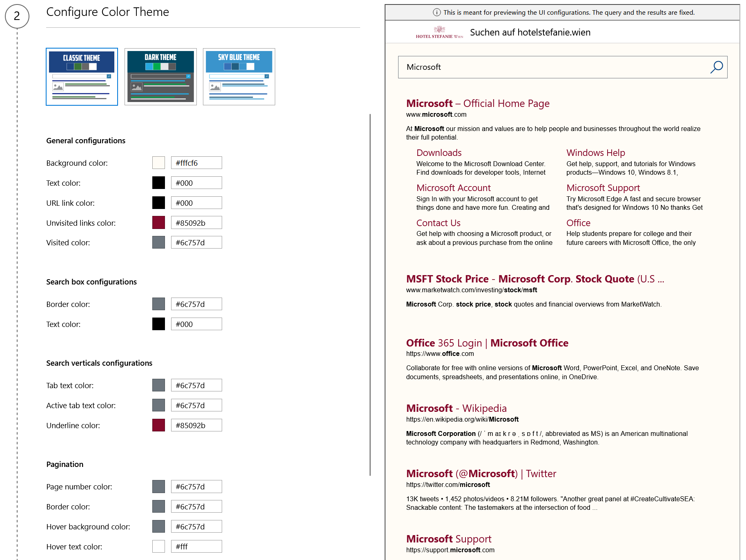746x560 pixels.
Task: Edit the Underline color hex field
Action: (196, 425)
